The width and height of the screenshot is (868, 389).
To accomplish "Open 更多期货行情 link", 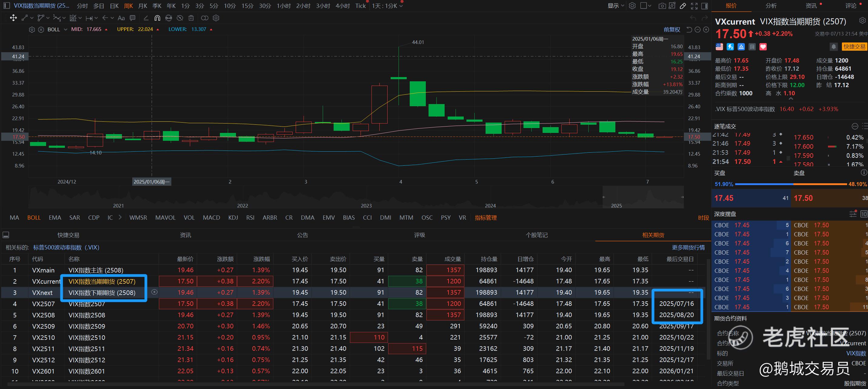I will tap(688, 247).
